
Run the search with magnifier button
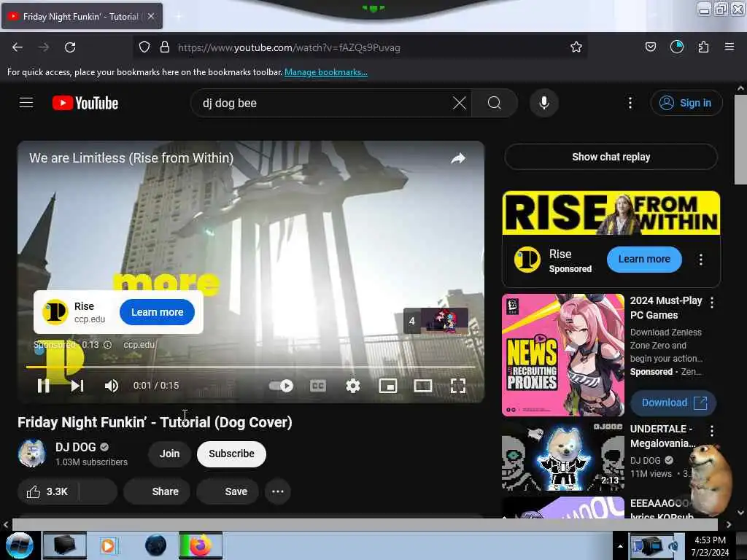click(495, 103)
